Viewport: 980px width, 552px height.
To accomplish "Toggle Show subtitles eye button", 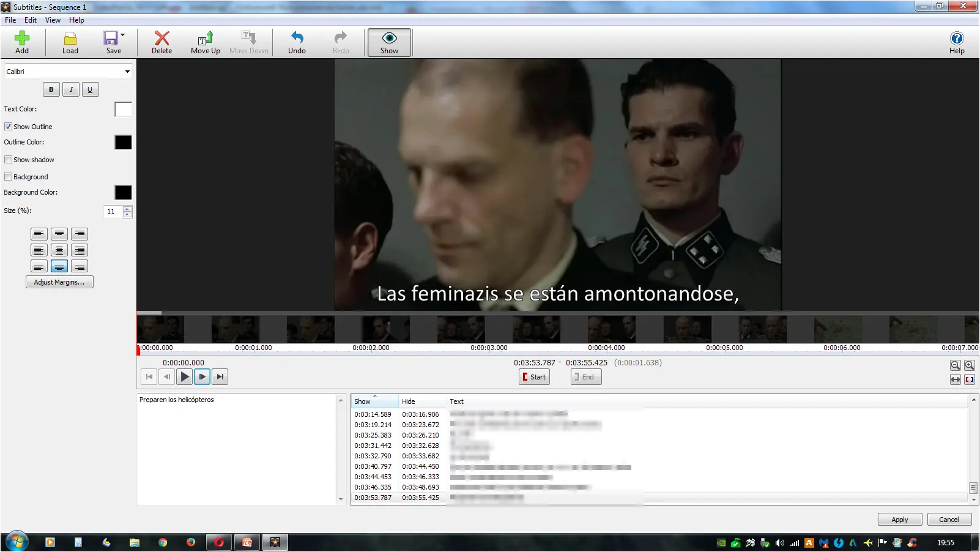I will click(389, 42).
